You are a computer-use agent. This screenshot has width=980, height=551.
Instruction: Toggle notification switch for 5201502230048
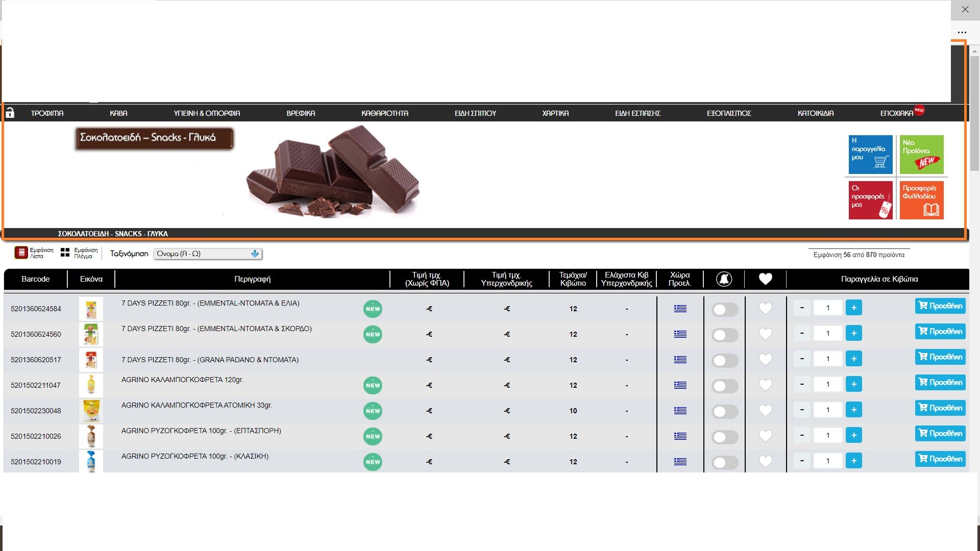coord(725,411)
